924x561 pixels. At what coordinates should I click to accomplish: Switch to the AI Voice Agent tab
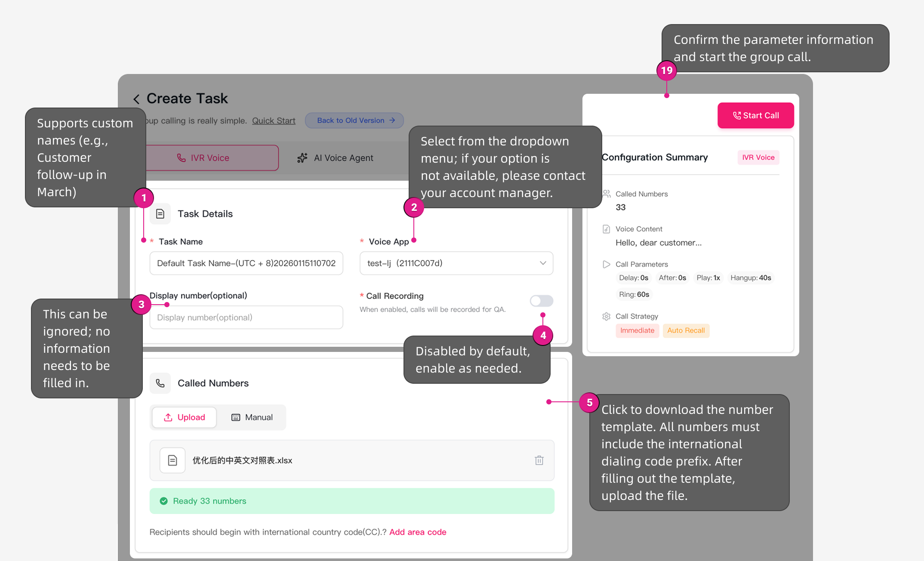point(335,158)
